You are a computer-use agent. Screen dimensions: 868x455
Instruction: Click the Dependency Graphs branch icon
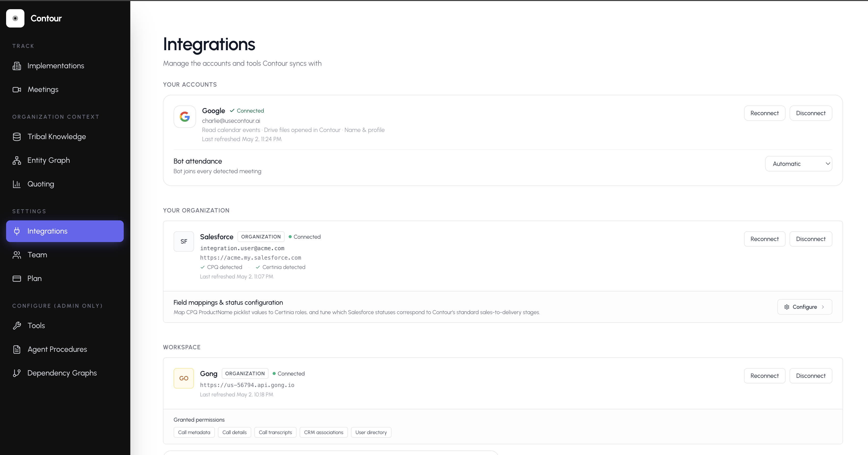coord(17,373)
